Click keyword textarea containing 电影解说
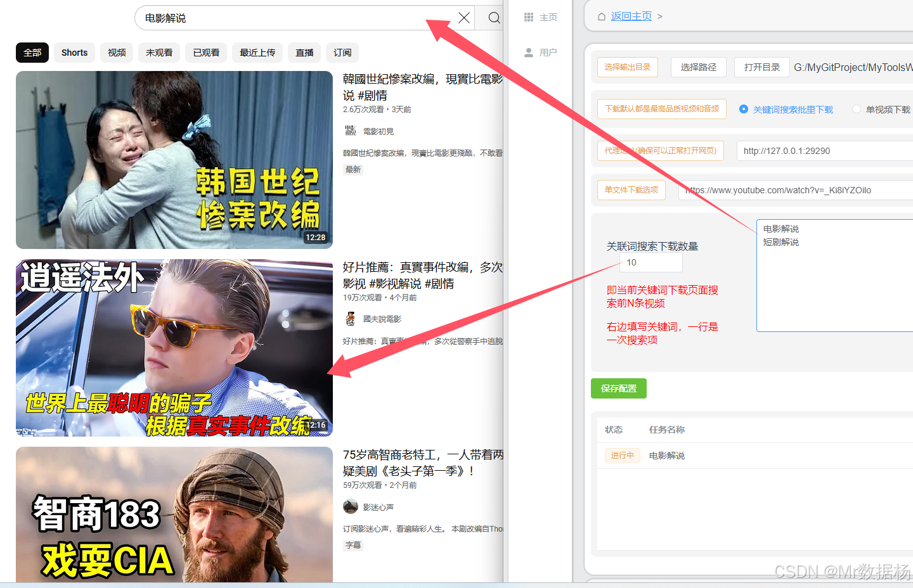This screenshot has height=588, width=913. tap(834, 276)
